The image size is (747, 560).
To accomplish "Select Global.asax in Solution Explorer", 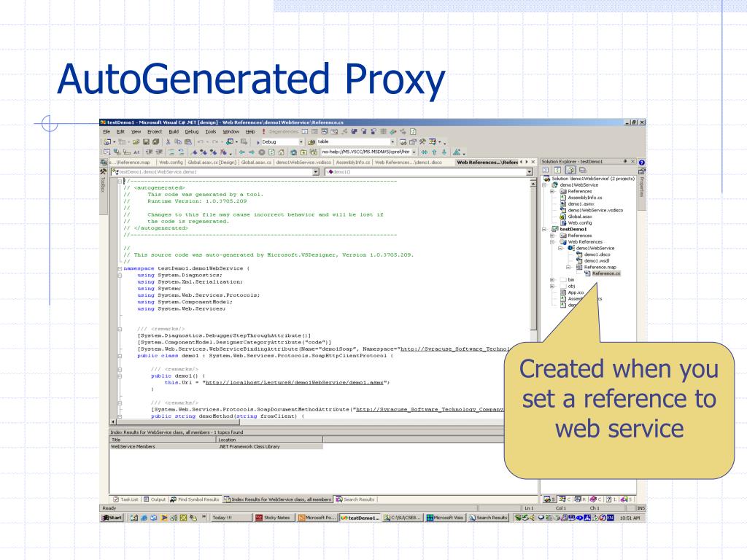I will [x=580, y=217].
